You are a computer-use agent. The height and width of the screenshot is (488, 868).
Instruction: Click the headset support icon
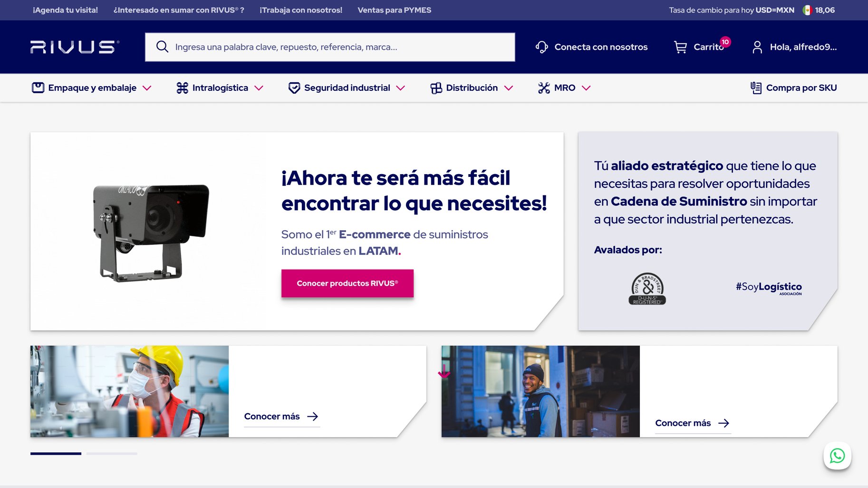542,47
